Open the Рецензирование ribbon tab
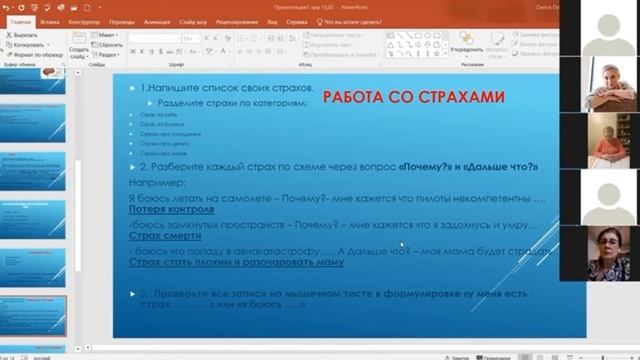Image resolution: width=640 pixels, height=360 pixels. (237, 22)
